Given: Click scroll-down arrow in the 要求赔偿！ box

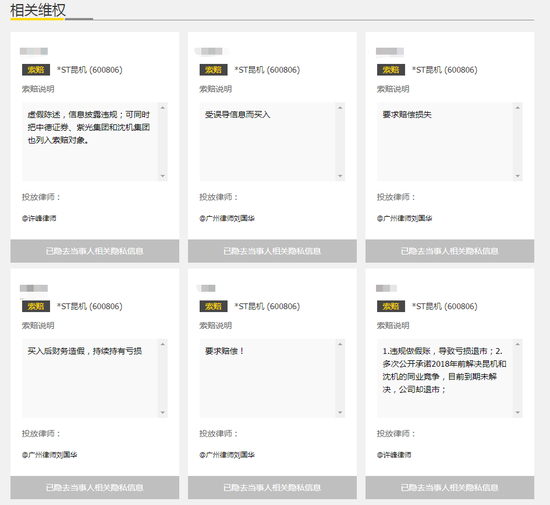Looking at the screenshot, I should (340, 412).
